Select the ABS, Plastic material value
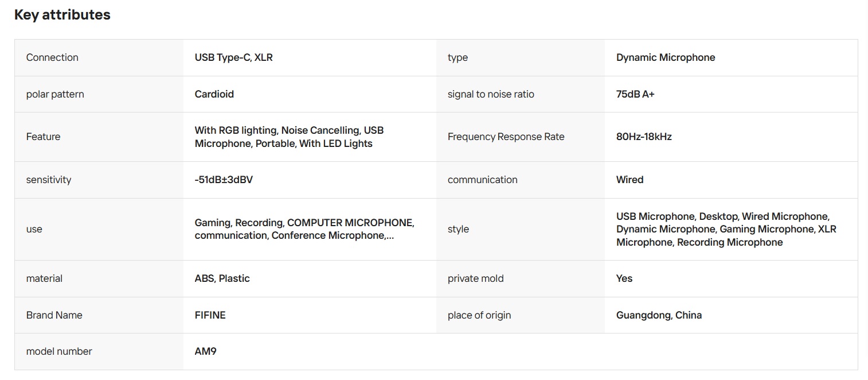Image resolution: width=868 pixels, height=380 pixels. (x=222, y=278)
